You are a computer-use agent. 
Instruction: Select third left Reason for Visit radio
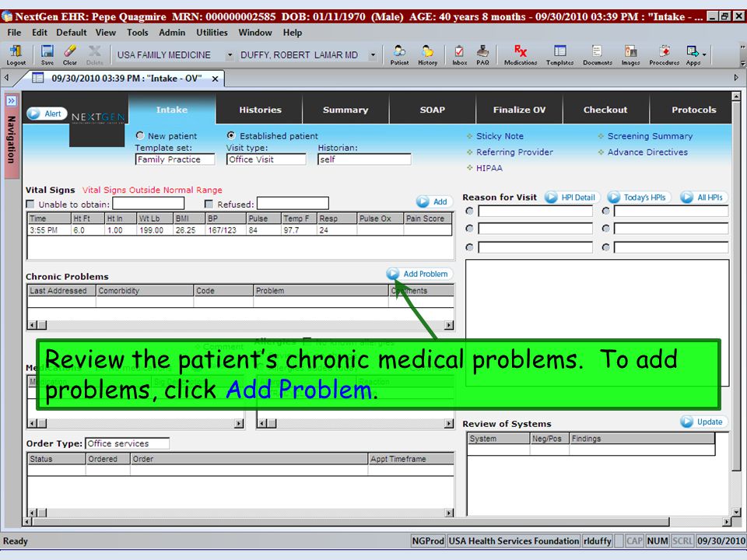(x=470, y=247)
